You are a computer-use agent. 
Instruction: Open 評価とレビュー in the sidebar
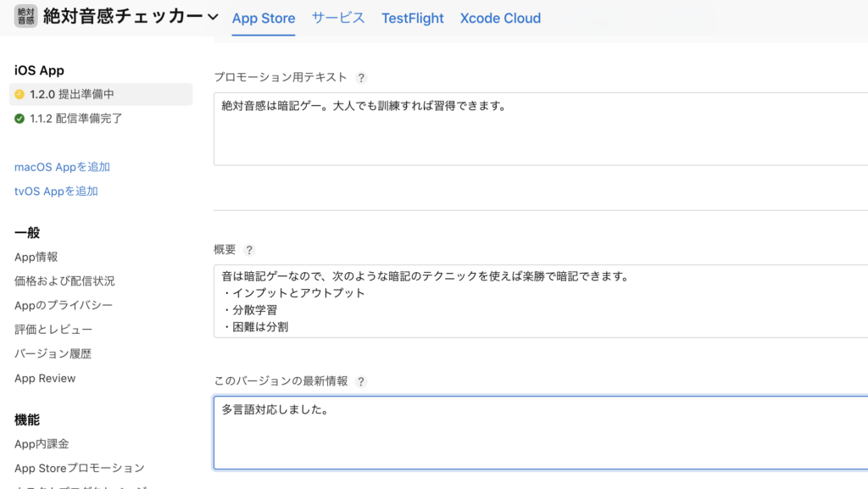(x=53, y=330)
